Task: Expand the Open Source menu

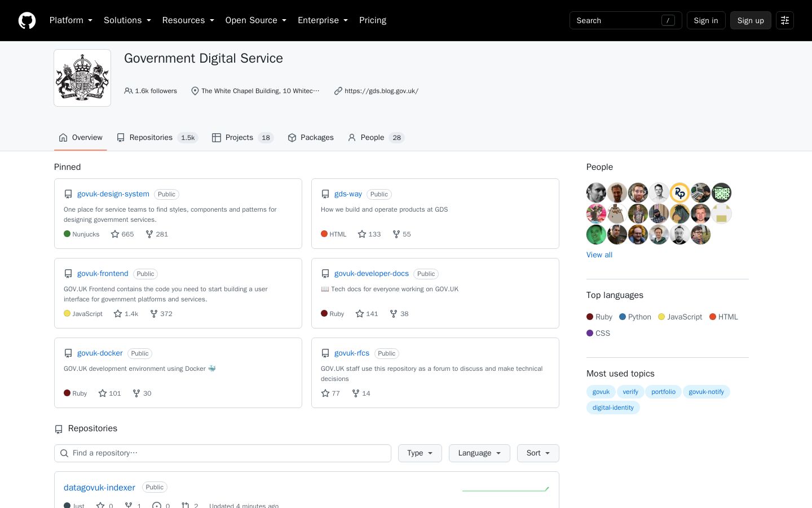Action: [256, 20]
